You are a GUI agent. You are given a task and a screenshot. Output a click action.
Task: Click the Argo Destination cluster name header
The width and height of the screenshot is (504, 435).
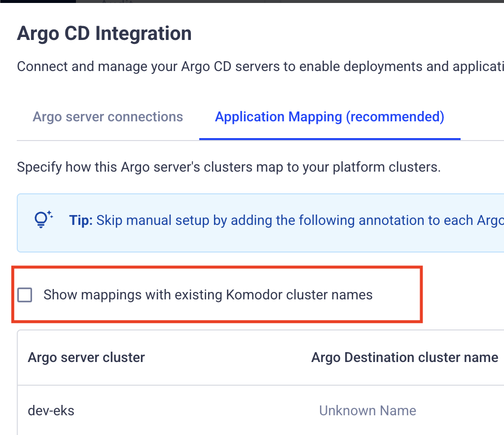[x=404, y=358]
